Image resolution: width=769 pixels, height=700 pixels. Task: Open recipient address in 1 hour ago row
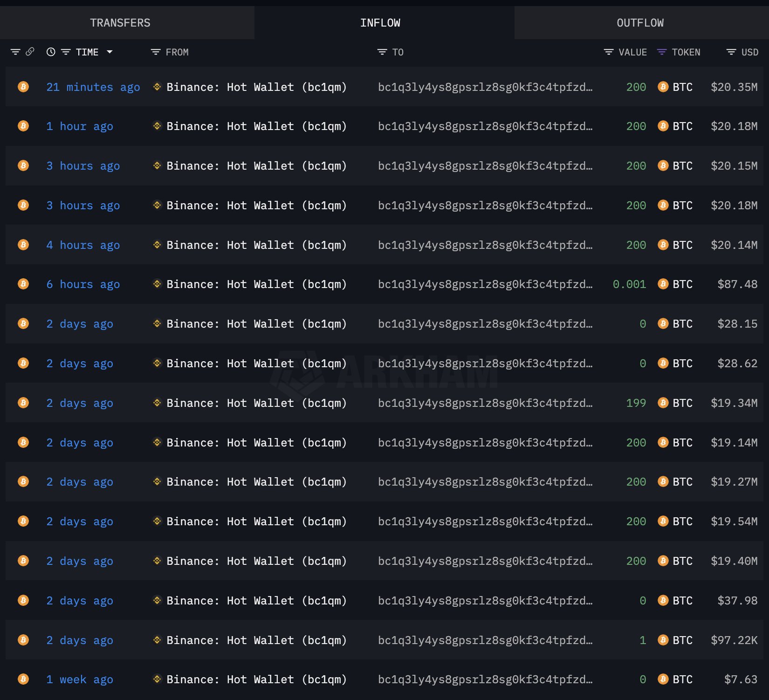point(485,126)
